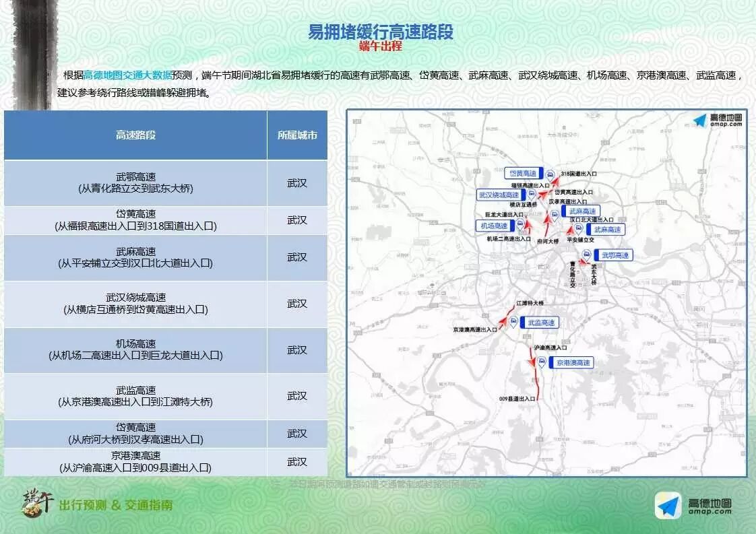The image size is (756, 534).
Task: Select the 武鄂高速 (从青化路立交到武东大桥) table cell
Action: coord(135,182)
